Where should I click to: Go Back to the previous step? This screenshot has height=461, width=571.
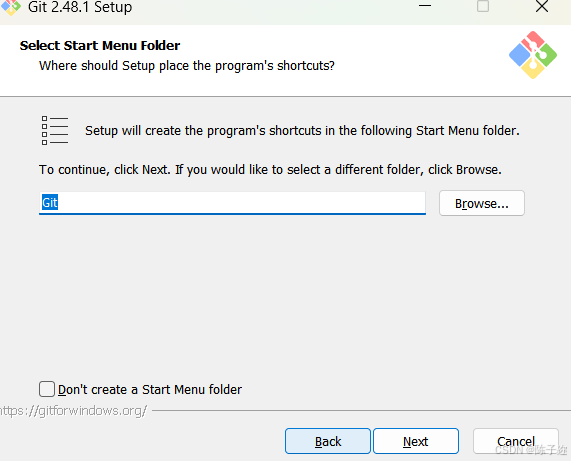click(x=328, y=441)
